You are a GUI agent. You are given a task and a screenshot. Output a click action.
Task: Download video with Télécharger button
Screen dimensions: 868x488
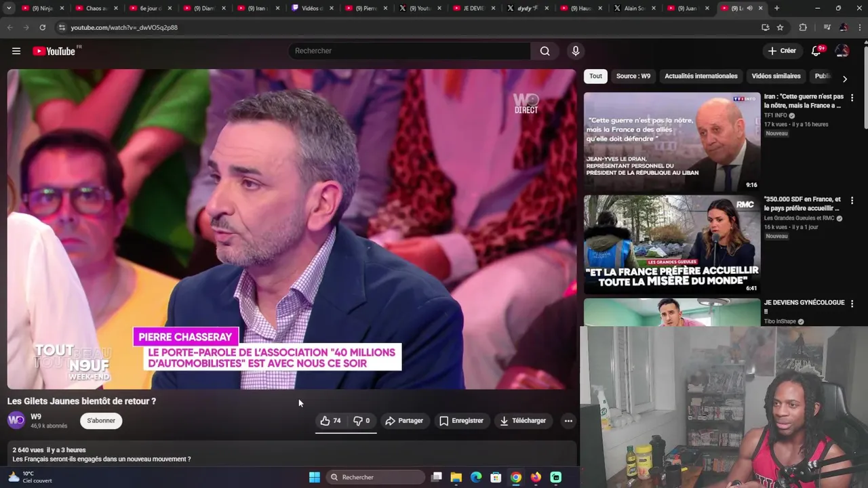pyautogui.click(x=522, y=421)
